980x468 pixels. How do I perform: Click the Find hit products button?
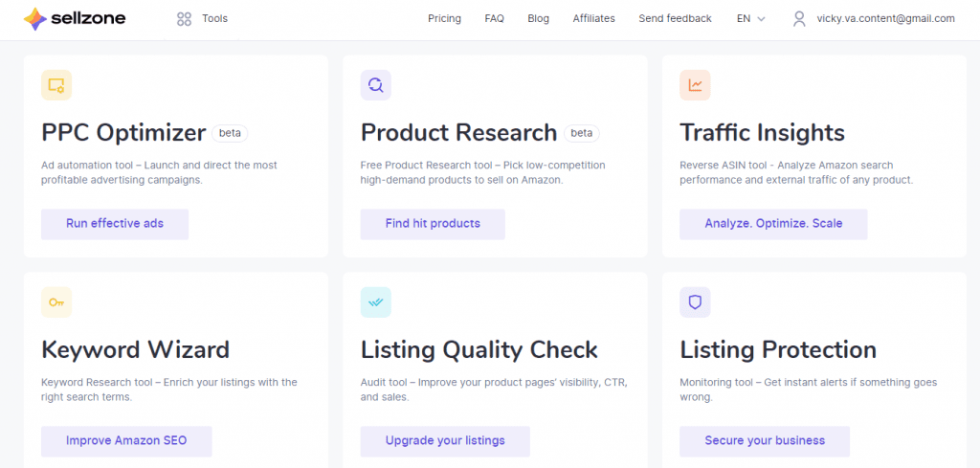point(433,224)
